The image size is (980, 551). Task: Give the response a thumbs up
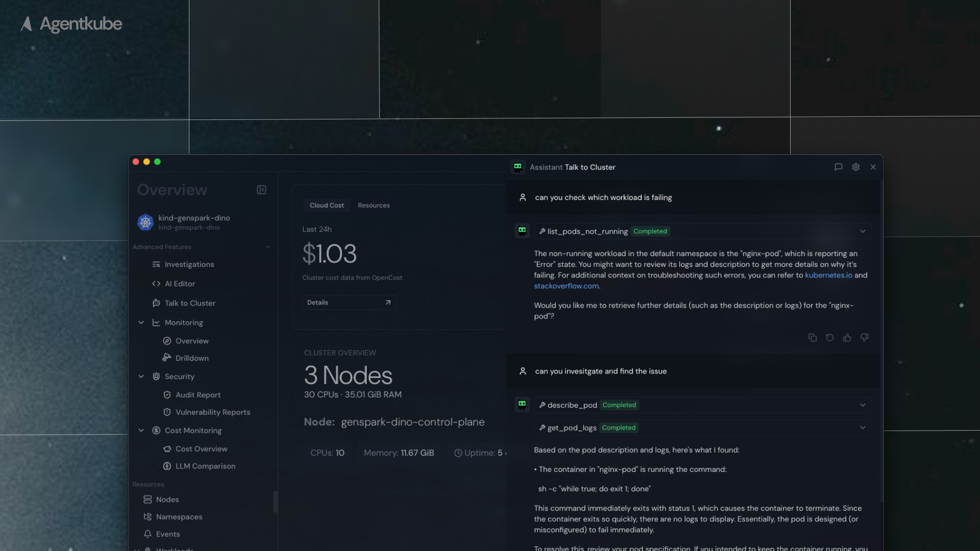tap(847, 337)
